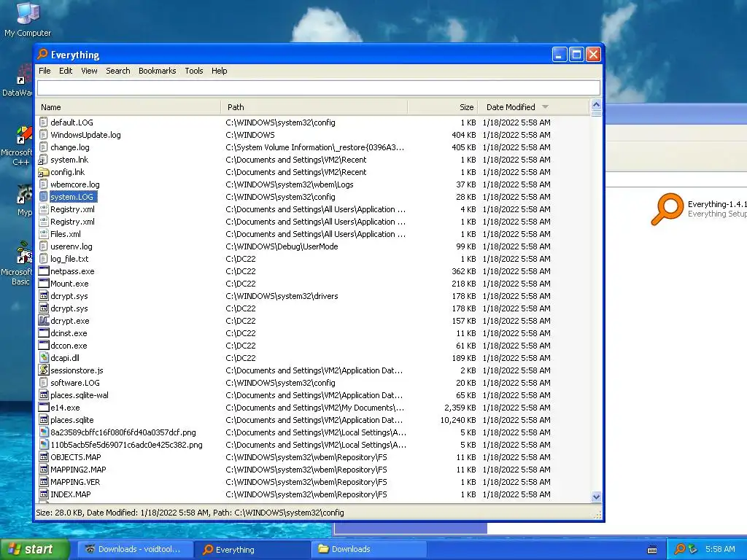Click the Files.xml file icon

43,234
